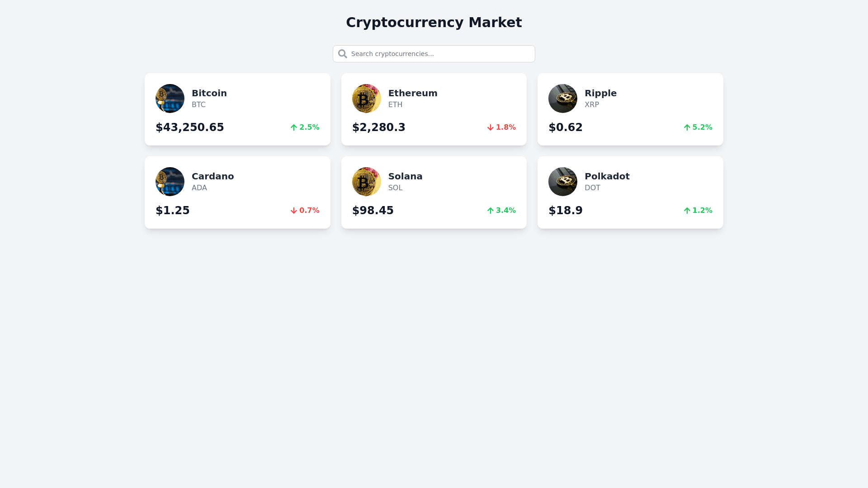The width and height of the screenshot is (868, 488).
Task: Click the Cardano coin logo
Action: [x=170, y=182]
